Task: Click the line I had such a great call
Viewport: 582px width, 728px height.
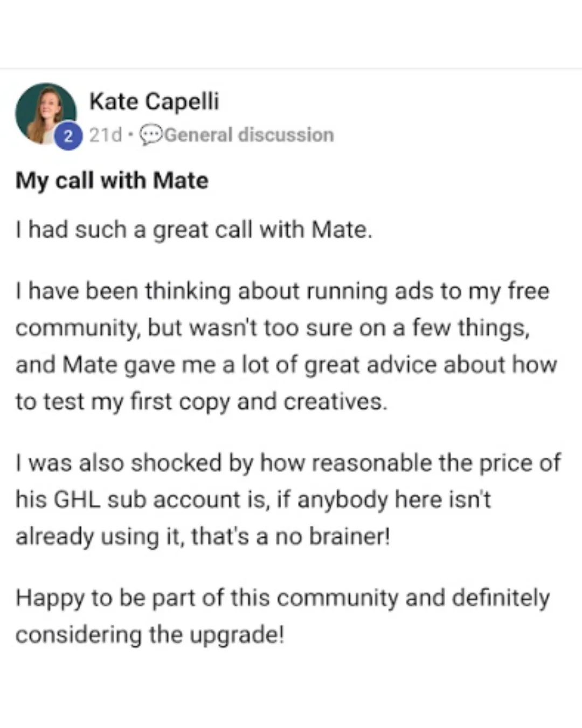Action: tap(194, 230)
